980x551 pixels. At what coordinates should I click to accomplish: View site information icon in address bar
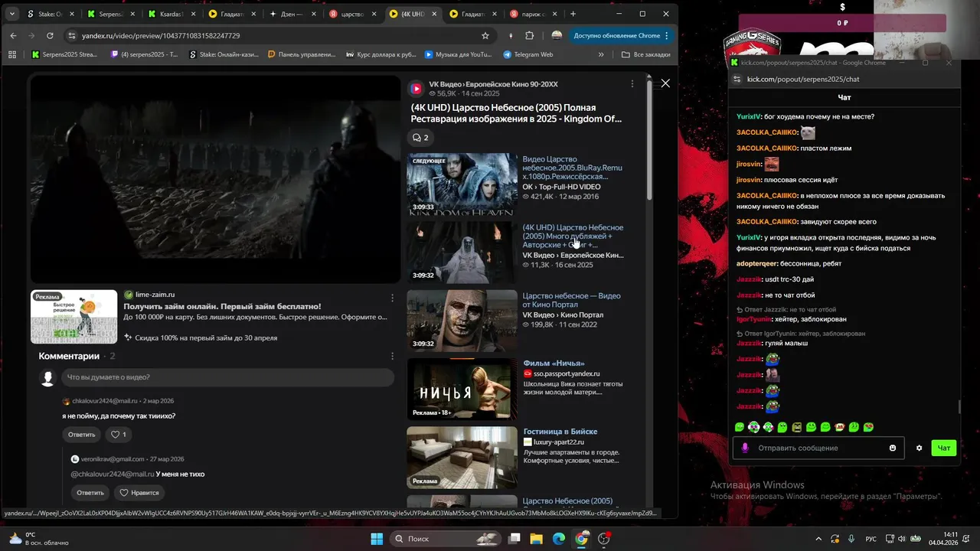click(x=71, y=35)
